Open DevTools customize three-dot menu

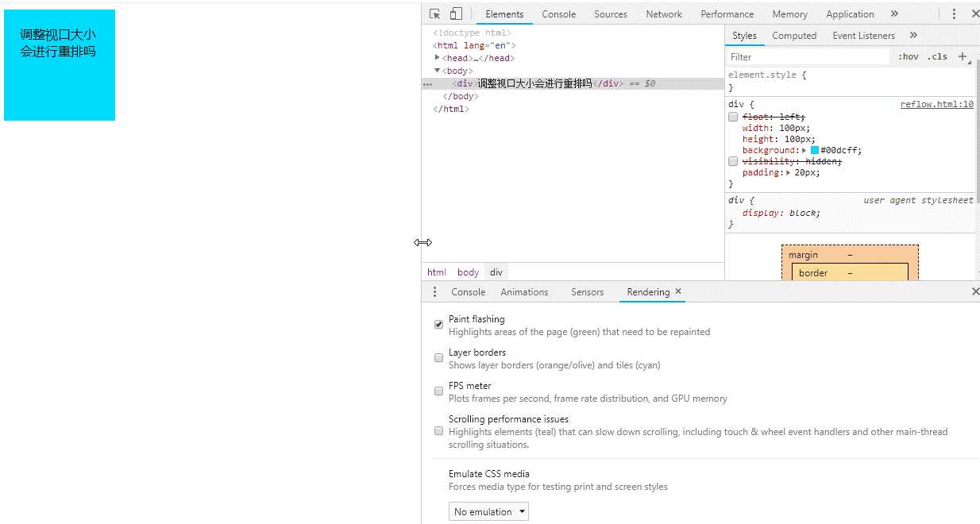click(x=954, y=13)
